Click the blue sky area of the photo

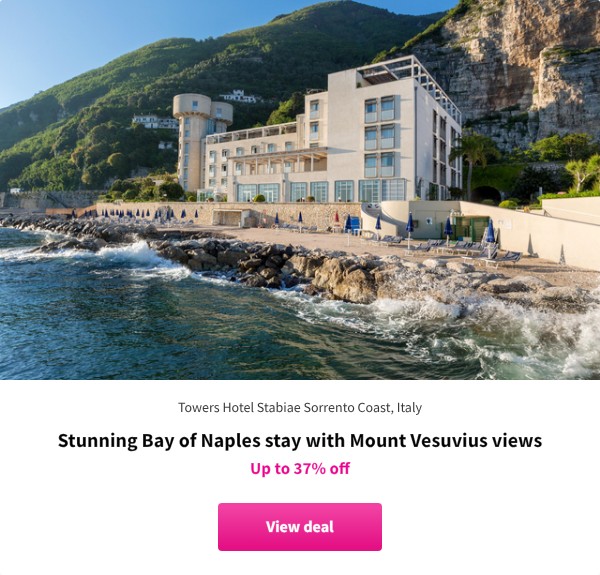[x=96, y=38]
